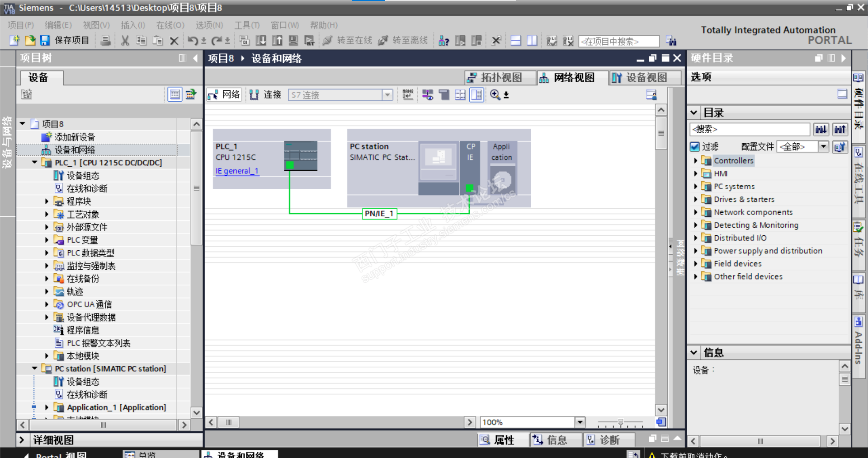Save the project with the floppy icon

45,41
